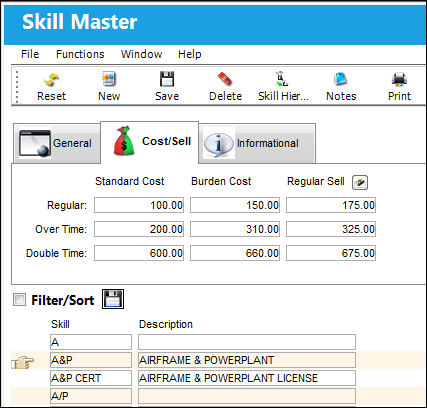Click the Regular Sell column label
427x408 pixels.
click(x=316, y=181)
